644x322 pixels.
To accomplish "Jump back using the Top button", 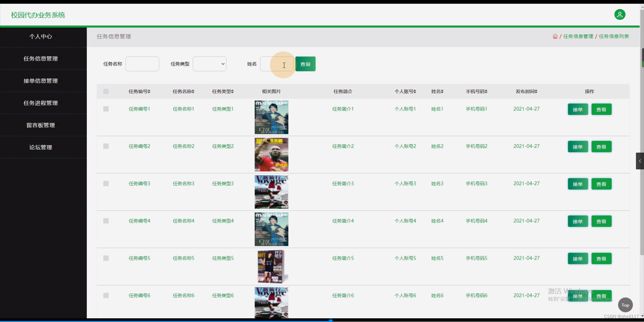I will [625, 305].
